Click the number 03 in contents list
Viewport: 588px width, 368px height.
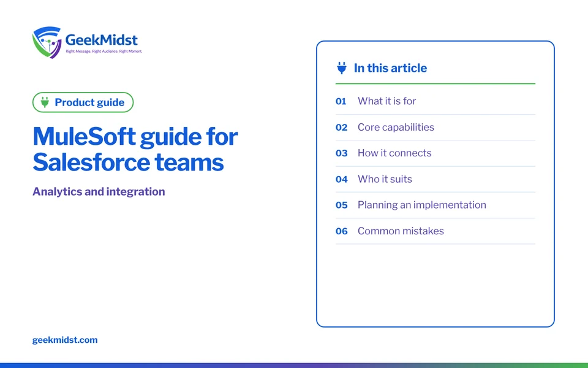(x=342, y=153)
